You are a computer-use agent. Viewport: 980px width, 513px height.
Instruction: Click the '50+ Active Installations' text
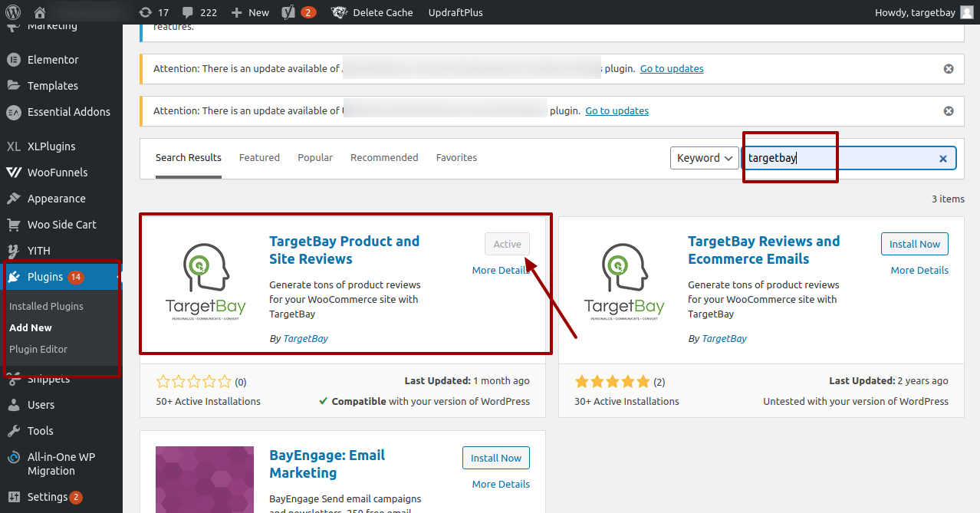click(x=208, y=401)
